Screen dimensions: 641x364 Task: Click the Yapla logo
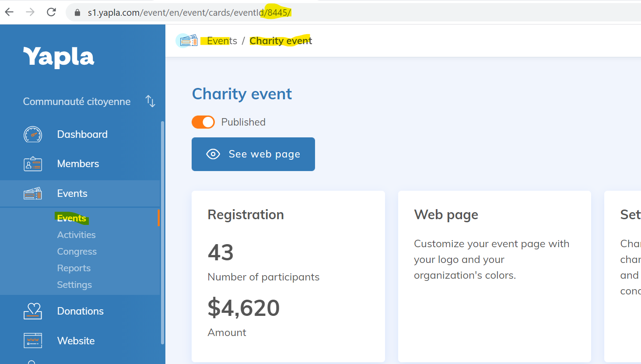pyautogui.click(x=59, y=57)
